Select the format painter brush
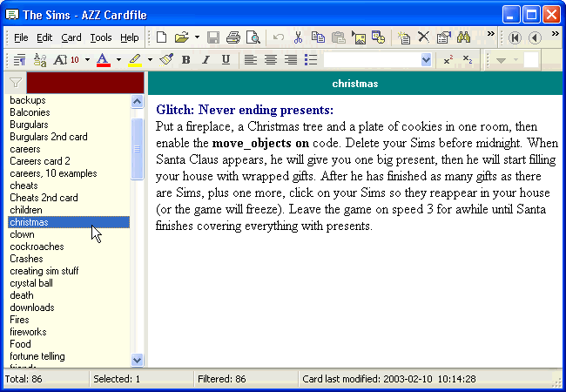 click(x=166, y=59)
